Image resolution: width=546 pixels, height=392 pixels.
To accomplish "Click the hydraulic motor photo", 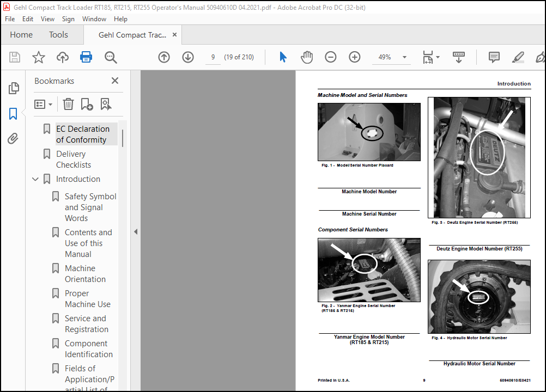I will pos(479,297).
